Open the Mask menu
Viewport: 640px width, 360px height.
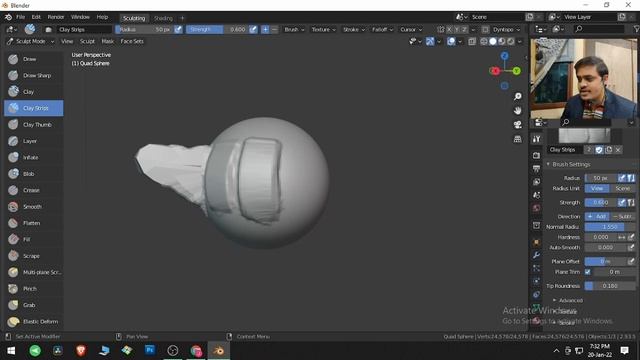pyautogui.click(x=108, y=41)
